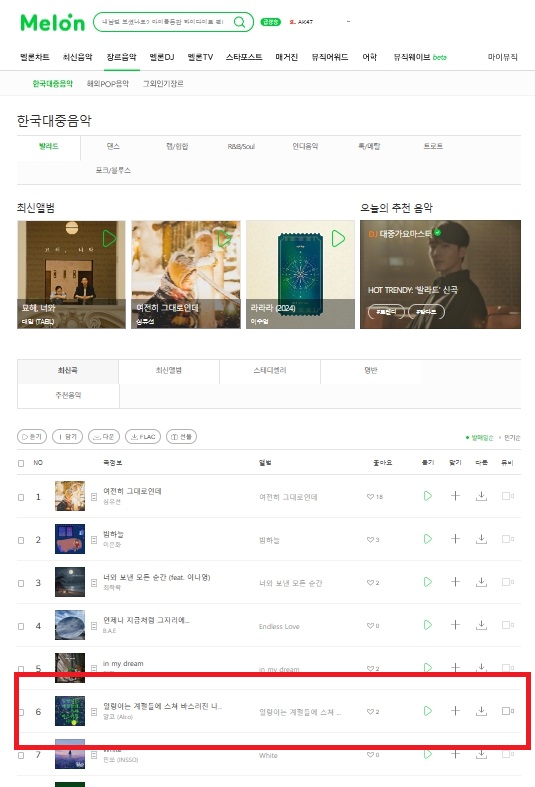Play the first new album thumbnail
This screenshot has height=787, width=535.
click(109, 238)
